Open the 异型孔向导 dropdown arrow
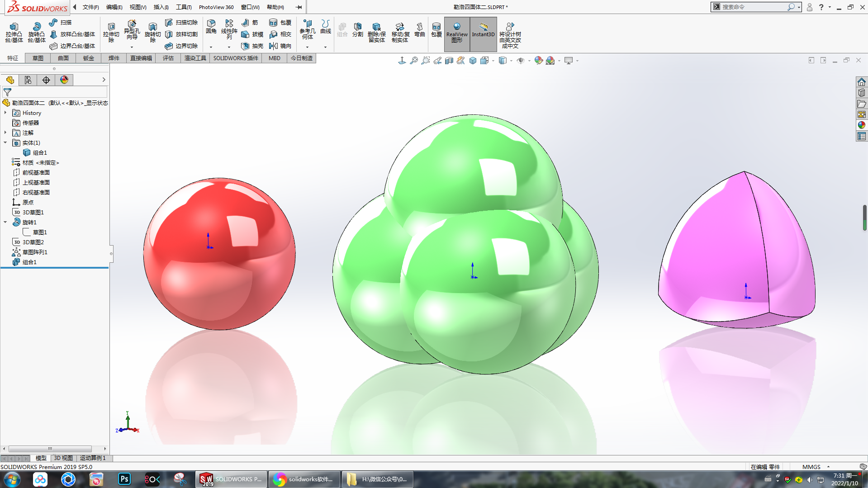Screen dimensions: 868x488 132,47
